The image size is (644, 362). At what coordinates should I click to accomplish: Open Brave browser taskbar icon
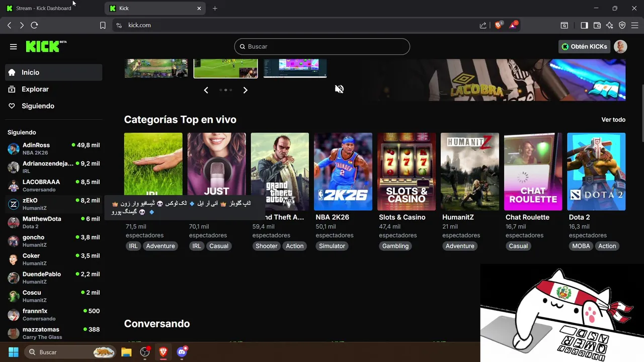click(x=164, y=352)
